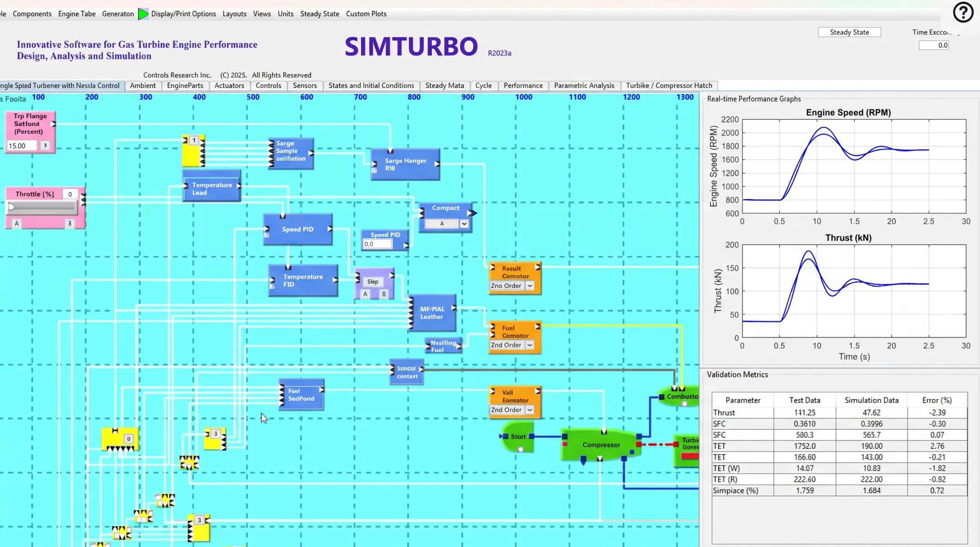Open the Layouts menu
Image resolution: width=980 pixels, height=547 pixels.
point(235,14)
